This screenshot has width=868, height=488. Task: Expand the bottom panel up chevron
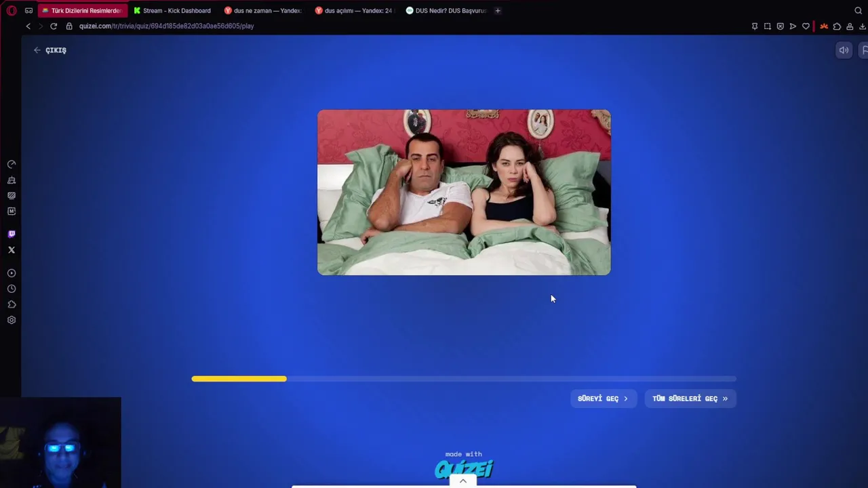[463, 481]
